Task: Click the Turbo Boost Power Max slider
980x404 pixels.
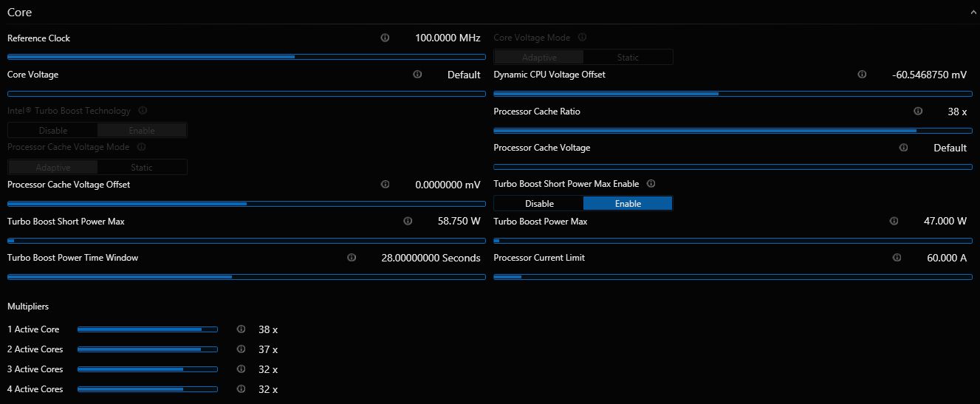Action: pyautogui.click(x=733, y=241)
